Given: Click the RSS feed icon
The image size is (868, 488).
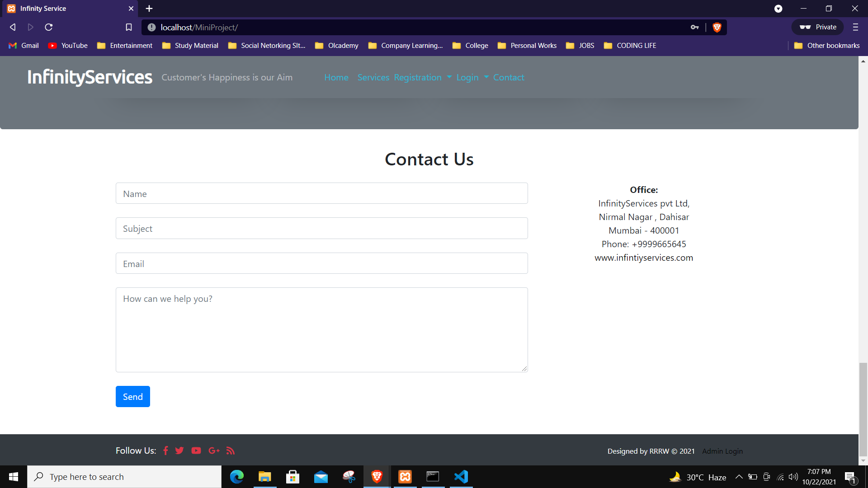Looking at the screenshot, I should point(230,450).
